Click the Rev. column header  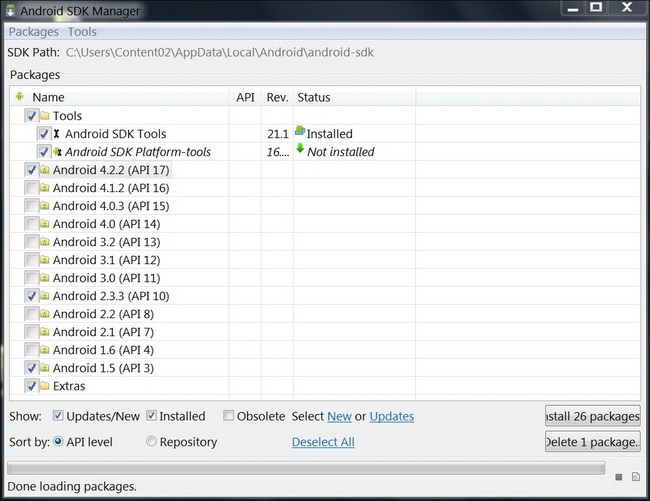277,97
